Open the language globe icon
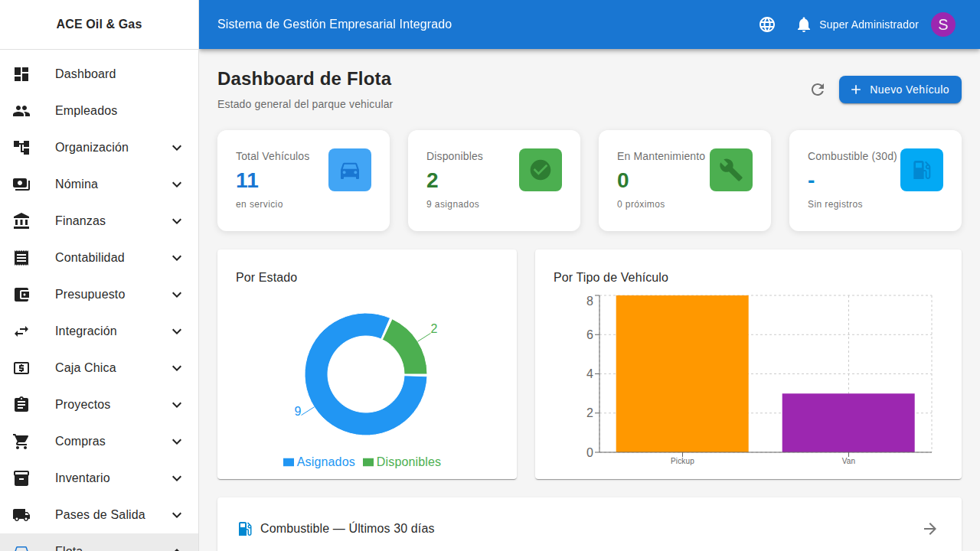 click(x=766, y=24)
